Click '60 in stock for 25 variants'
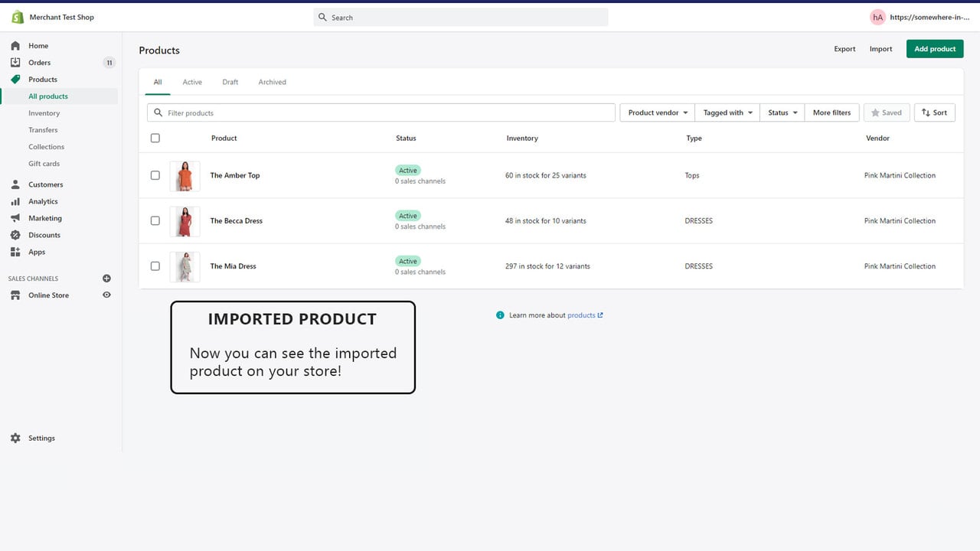The image size is (980, 551). click(x=546, y=175)
